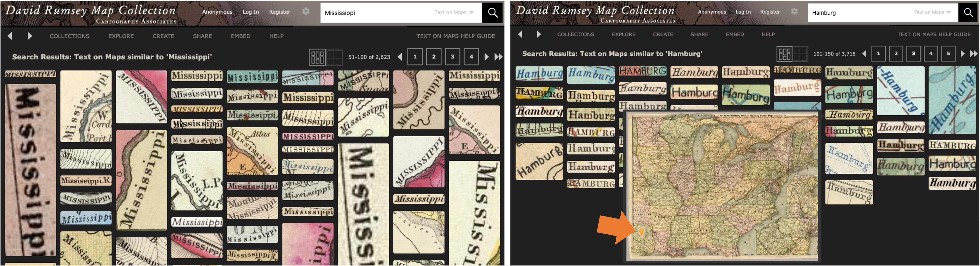Switch to uniform grid view in Hamburg results
The width and height of the screenshot is (980, 266).
pos(800,54)
